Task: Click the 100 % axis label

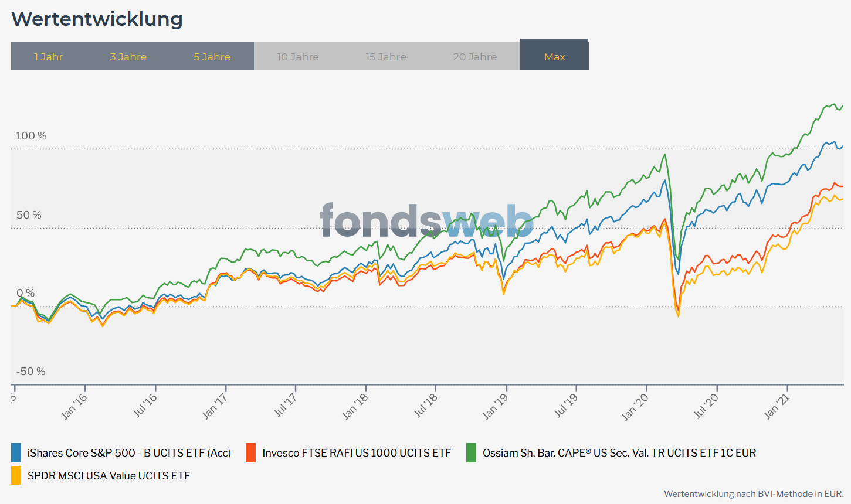Action: click(31, 136)
